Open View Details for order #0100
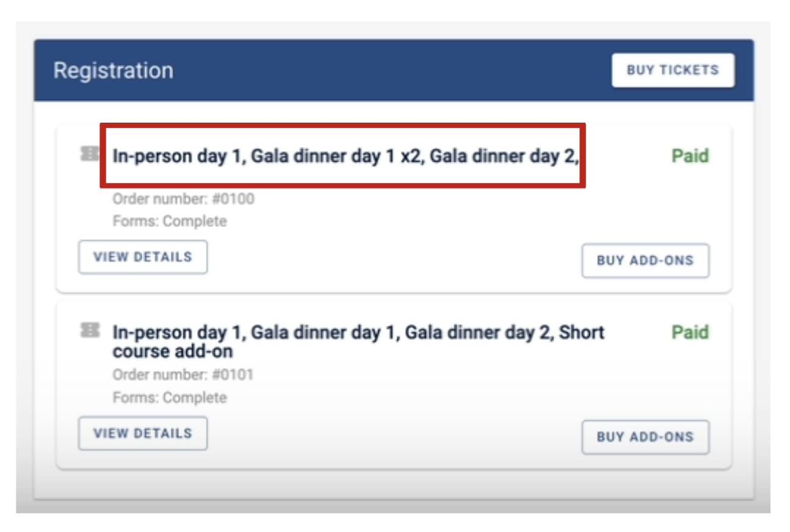The image size is (790, 532). point(143,257)
